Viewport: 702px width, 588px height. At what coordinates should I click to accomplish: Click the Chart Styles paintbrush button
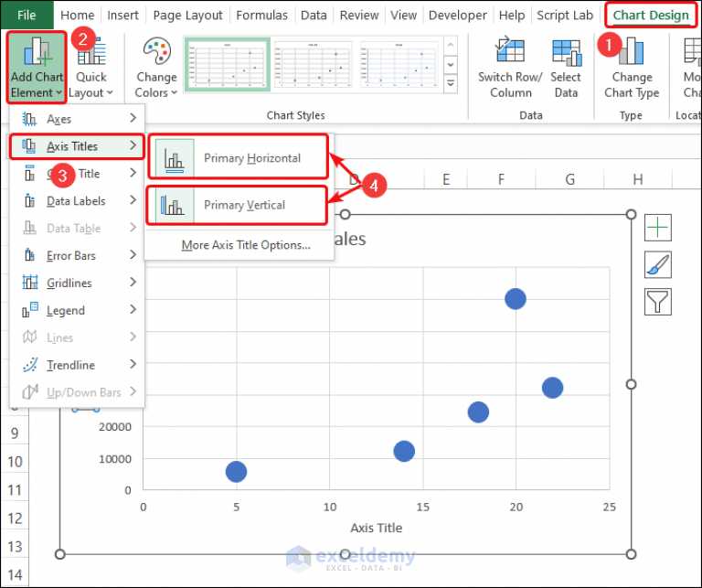658,264
